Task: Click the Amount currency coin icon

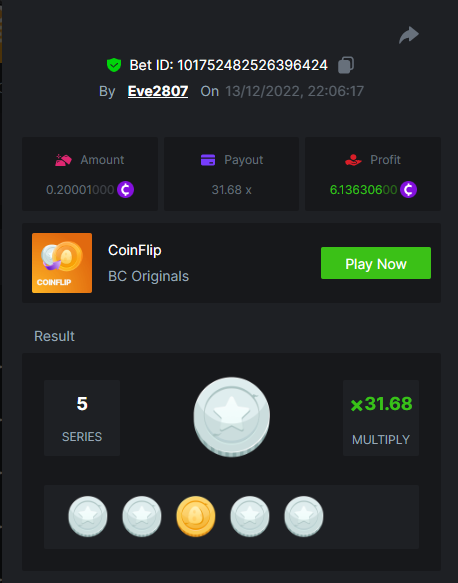Action: point(126,190)
